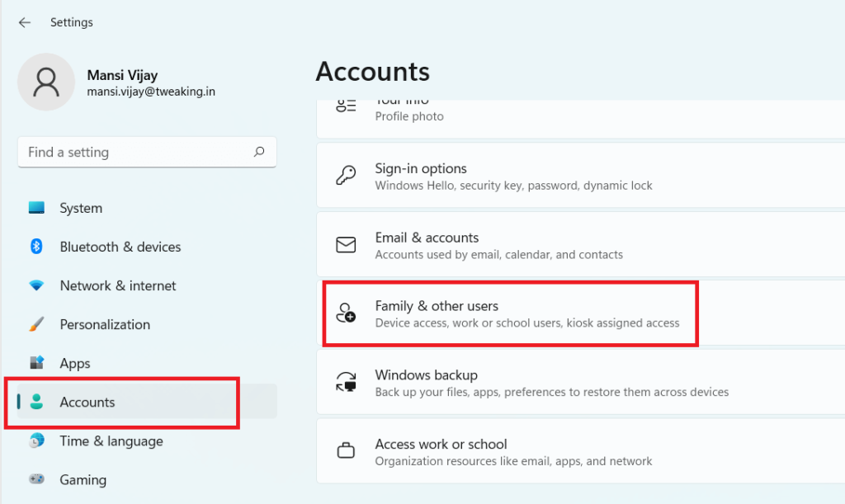Open the user profile avatar picture
This screenshot has width=845, height=504.
coord(46,82)
